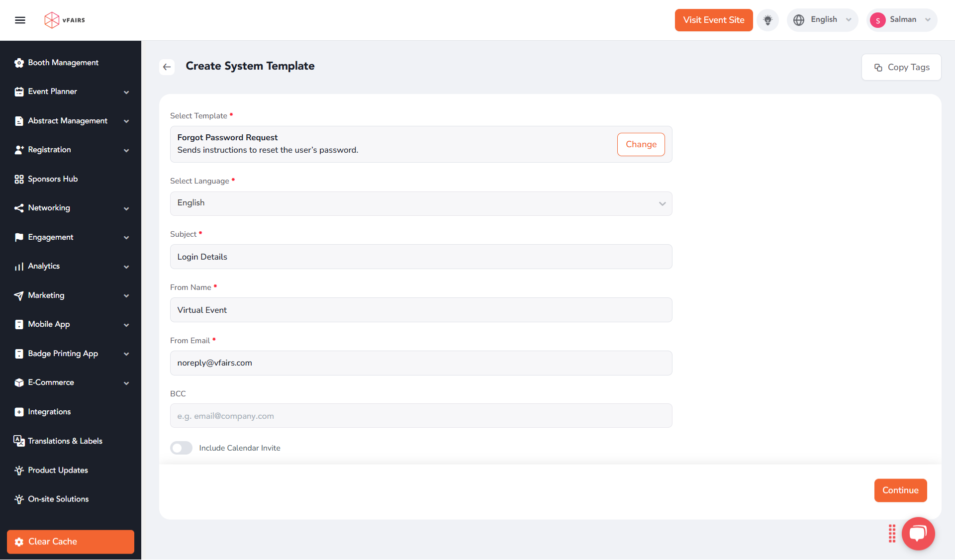Open the hamburger sidebar menu
This screenshot has height=560, width=955.
pyautogui.click(x=20, y=20)
